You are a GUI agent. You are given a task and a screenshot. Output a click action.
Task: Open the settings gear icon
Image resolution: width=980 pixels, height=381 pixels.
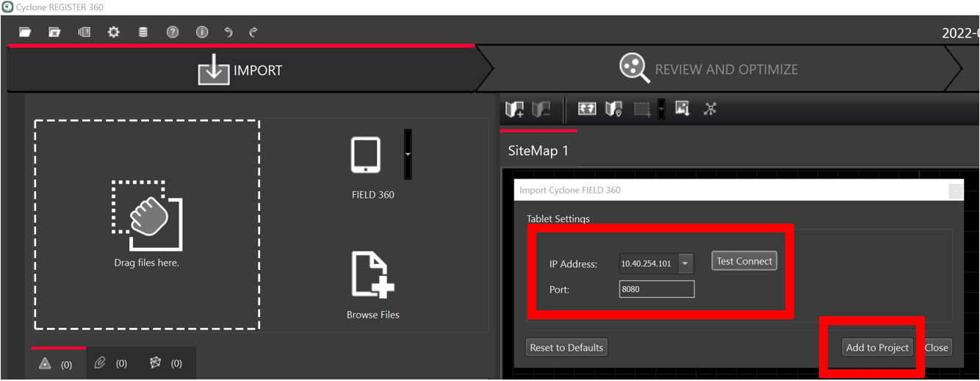114,32
